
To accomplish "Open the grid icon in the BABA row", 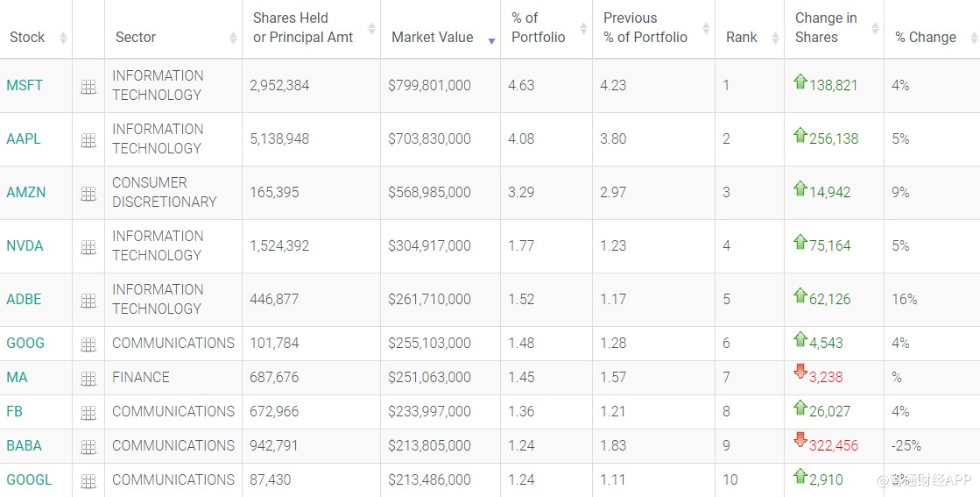I will (x=88, y=447).
